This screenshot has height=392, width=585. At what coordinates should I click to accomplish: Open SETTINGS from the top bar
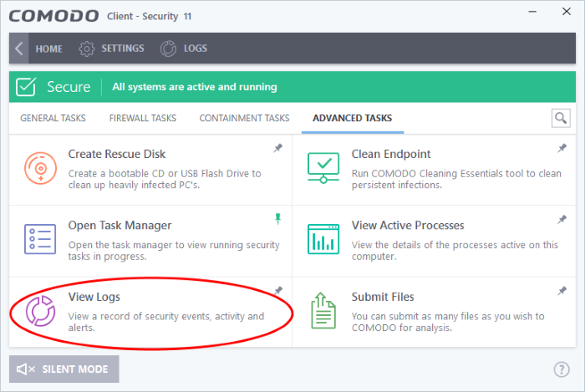tap(122, 48)
